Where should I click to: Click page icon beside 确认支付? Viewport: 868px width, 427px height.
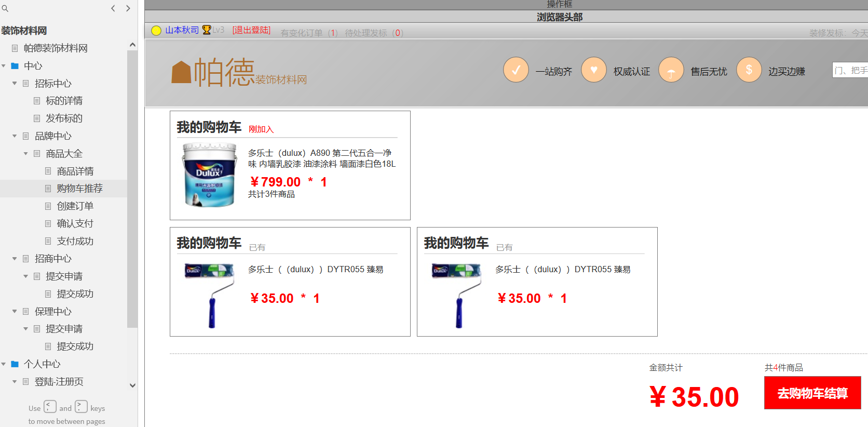(x=48, y=224)
